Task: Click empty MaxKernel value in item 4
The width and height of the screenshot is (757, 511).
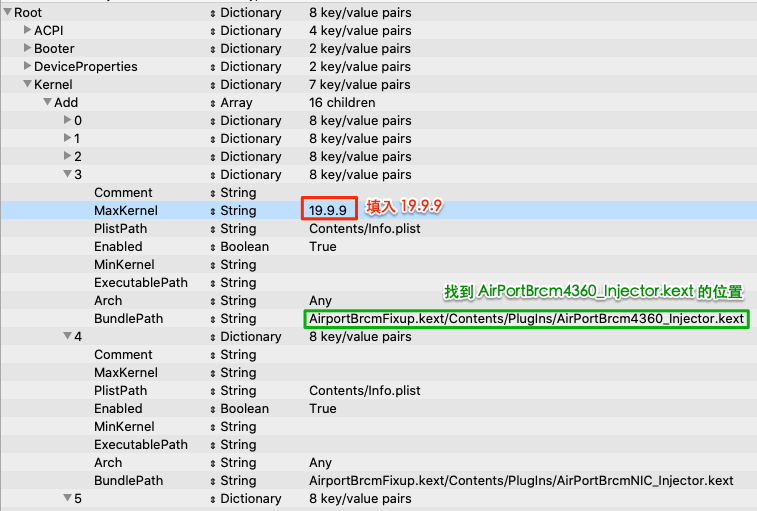Action: pos(529,372)
